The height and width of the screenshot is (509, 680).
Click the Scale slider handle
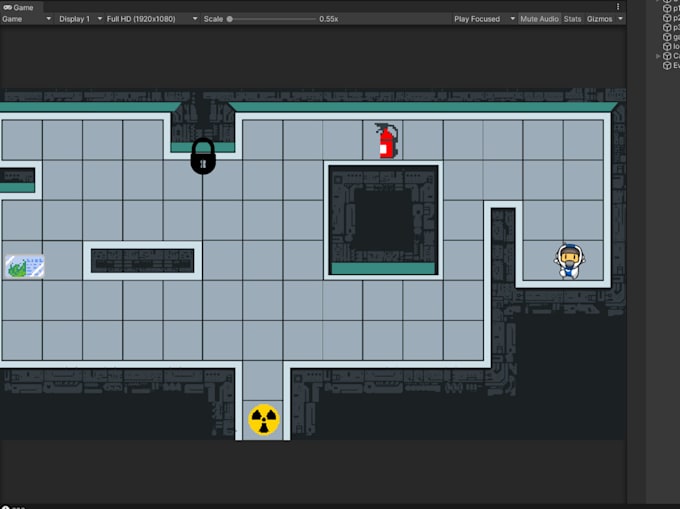[x=230, y=19]
